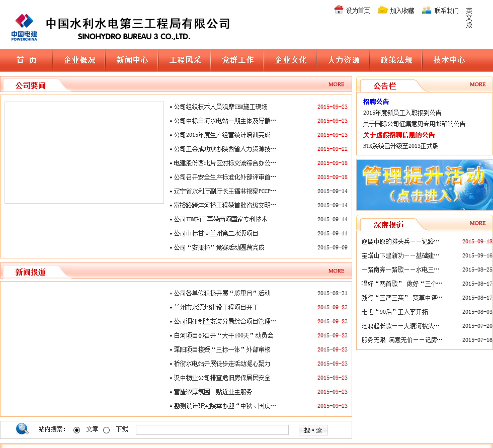493x448 pixels.
Task: Click the 管理提升活动 banner image
Action: click(424, 185)
